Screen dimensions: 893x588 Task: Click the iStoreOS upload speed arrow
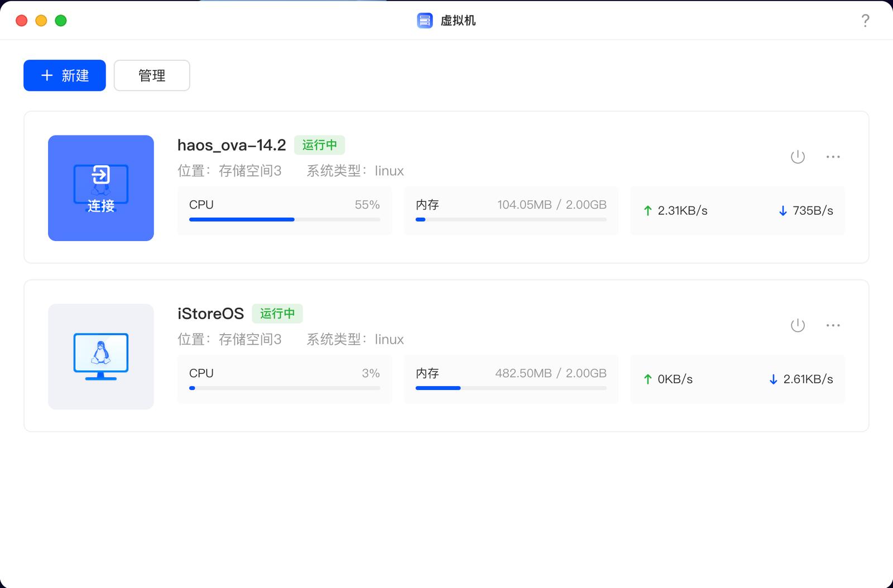click(647, 379)
